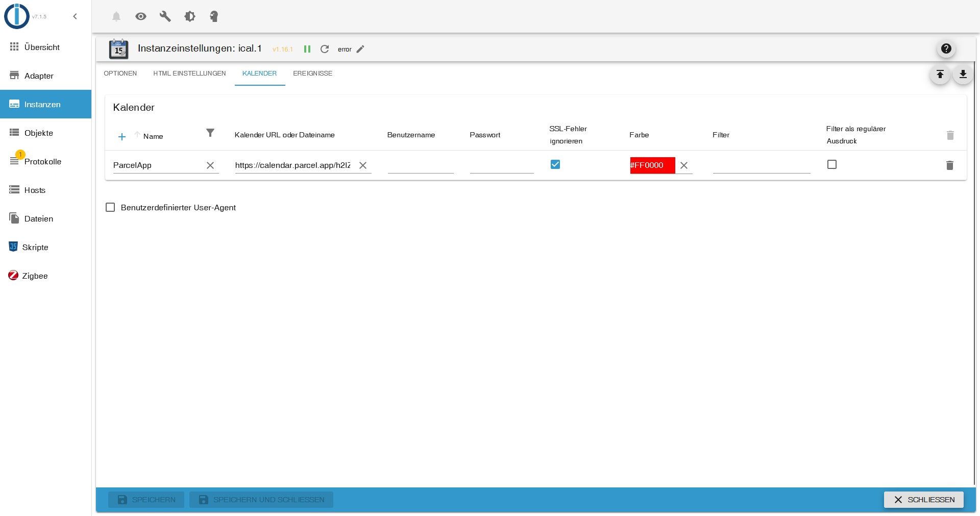Click the Passwort input field

502,165
